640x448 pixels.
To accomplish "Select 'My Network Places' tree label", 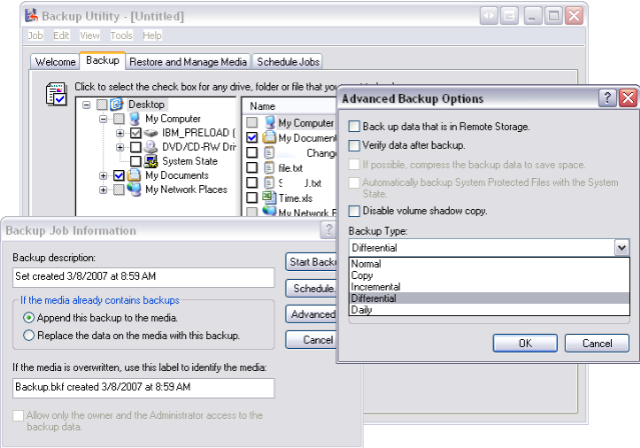I will 186,190.
